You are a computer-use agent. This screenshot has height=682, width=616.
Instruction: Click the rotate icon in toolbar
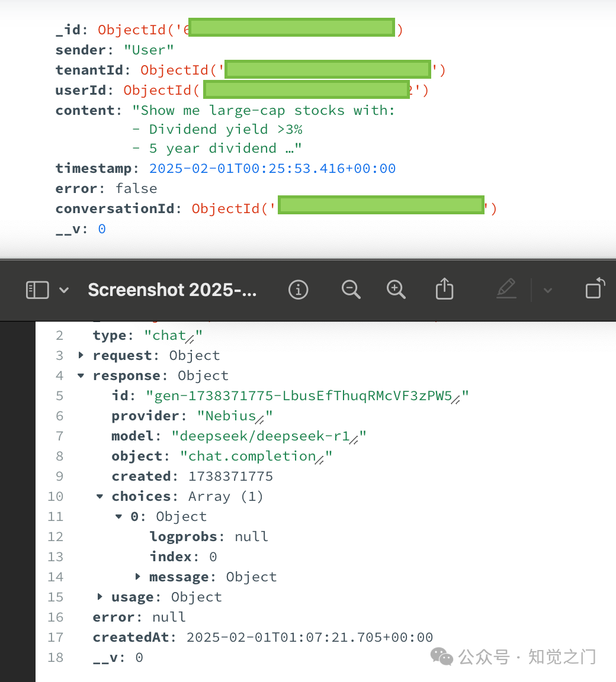point(595,288)
